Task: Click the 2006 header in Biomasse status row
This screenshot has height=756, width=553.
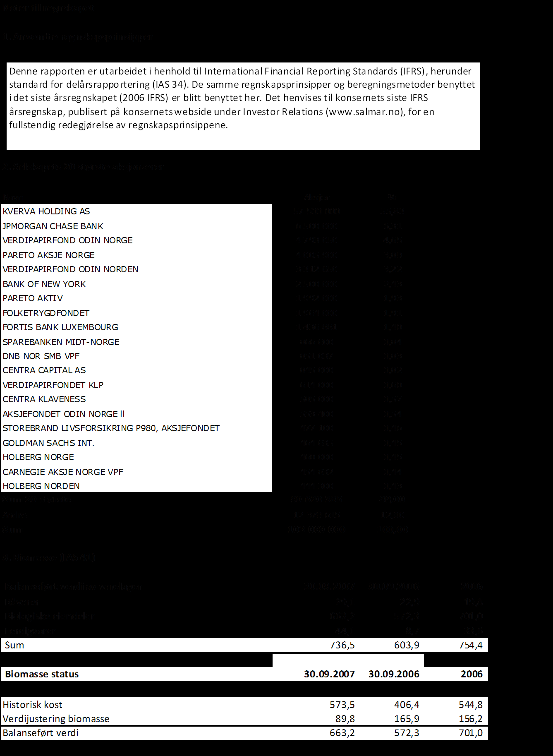Action: tap(472, 674)
